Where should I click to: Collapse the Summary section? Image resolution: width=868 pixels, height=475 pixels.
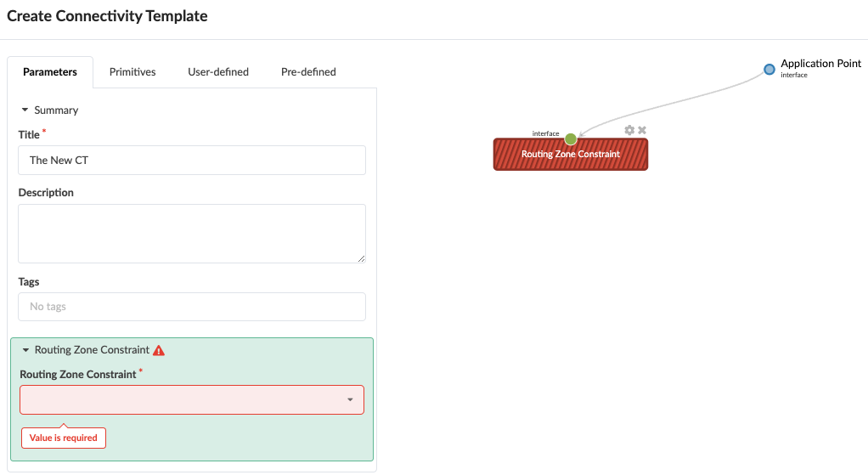[x=25, y=110]
